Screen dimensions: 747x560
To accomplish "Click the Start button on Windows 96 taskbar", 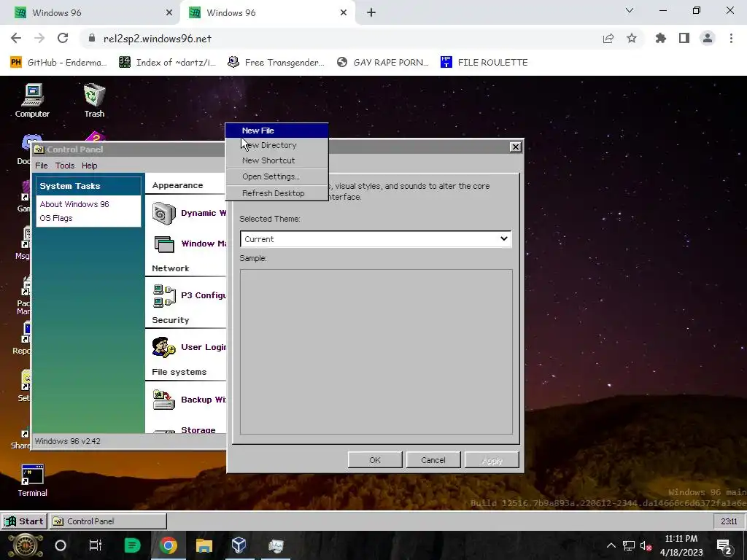I will (24, 521).
